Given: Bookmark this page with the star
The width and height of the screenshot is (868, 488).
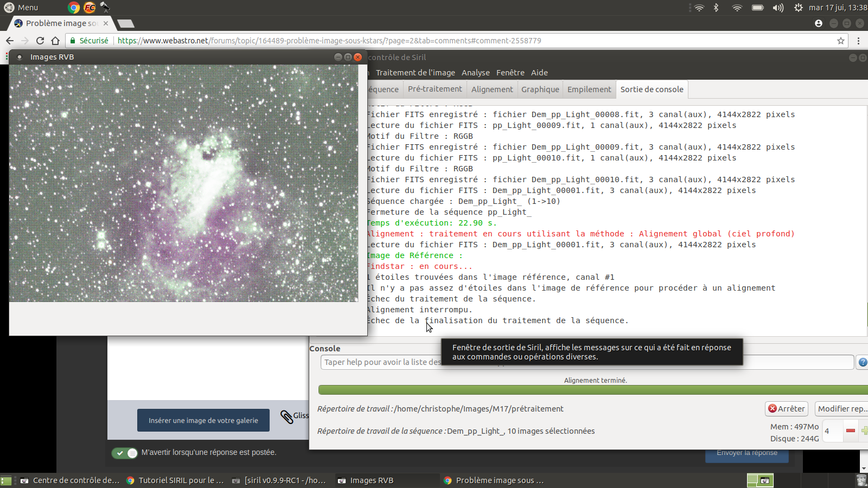Looking at the screenshot, I should [841, 41].
